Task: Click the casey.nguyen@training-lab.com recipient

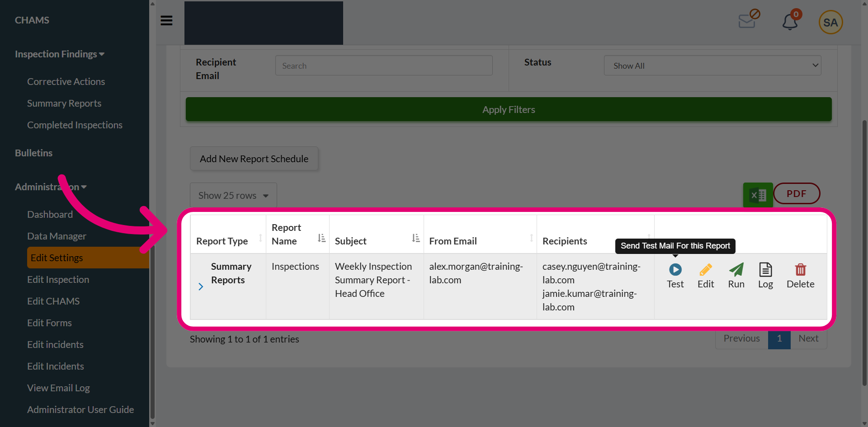Action: tap(591, 273)
